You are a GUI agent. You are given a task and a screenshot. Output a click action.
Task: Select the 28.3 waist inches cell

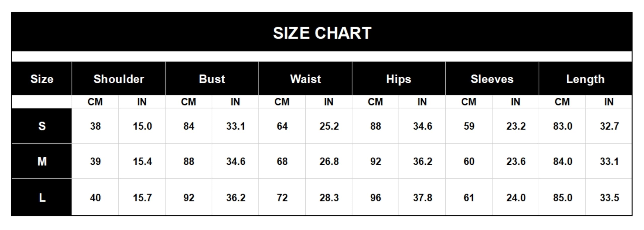329,198
